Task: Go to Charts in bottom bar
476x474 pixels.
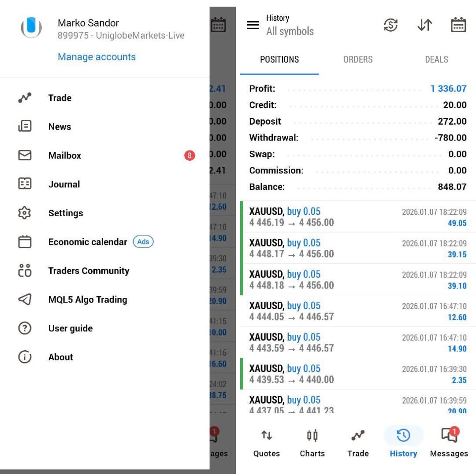Action: click(x=312, y=443)
